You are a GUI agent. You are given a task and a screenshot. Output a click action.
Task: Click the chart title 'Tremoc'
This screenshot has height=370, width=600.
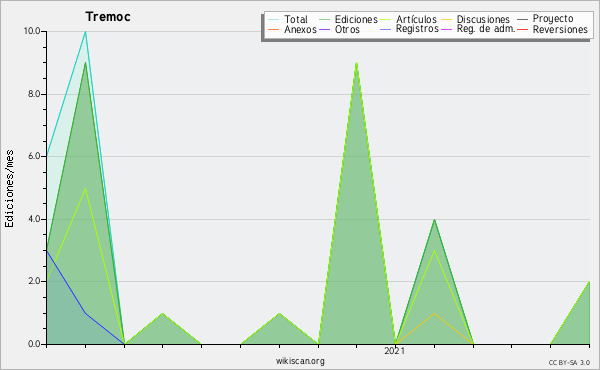(108, 17)
